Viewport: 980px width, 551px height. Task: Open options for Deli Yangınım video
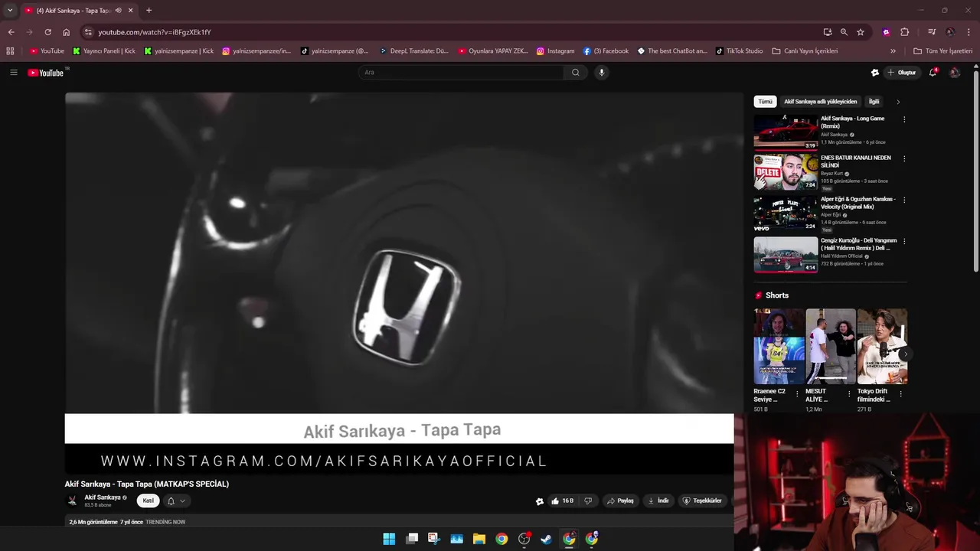904,241
